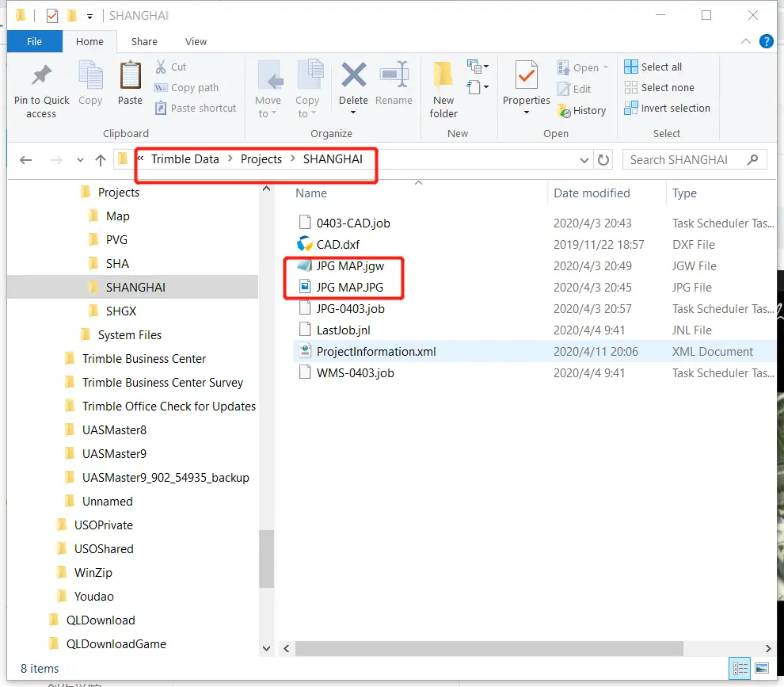Expand the Open button dropdown
This screenshot has width=784, height=687.
pos(606,67)
